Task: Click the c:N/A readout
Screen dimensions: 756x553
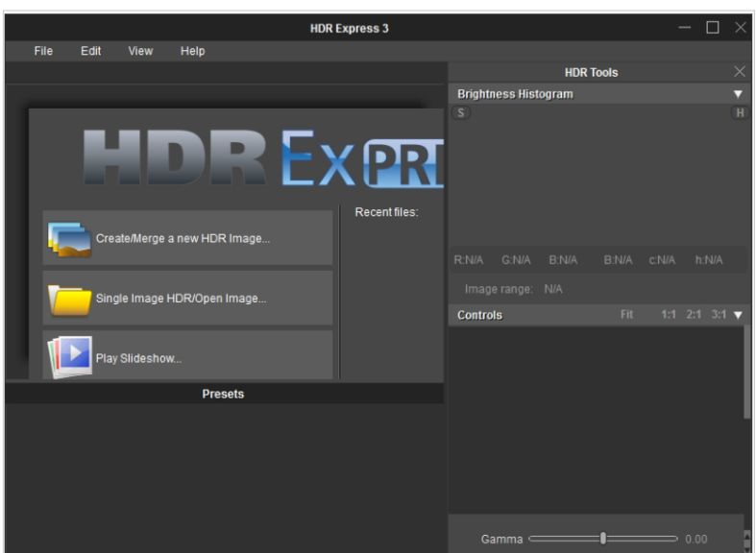Action: click(x=662, y=260)
